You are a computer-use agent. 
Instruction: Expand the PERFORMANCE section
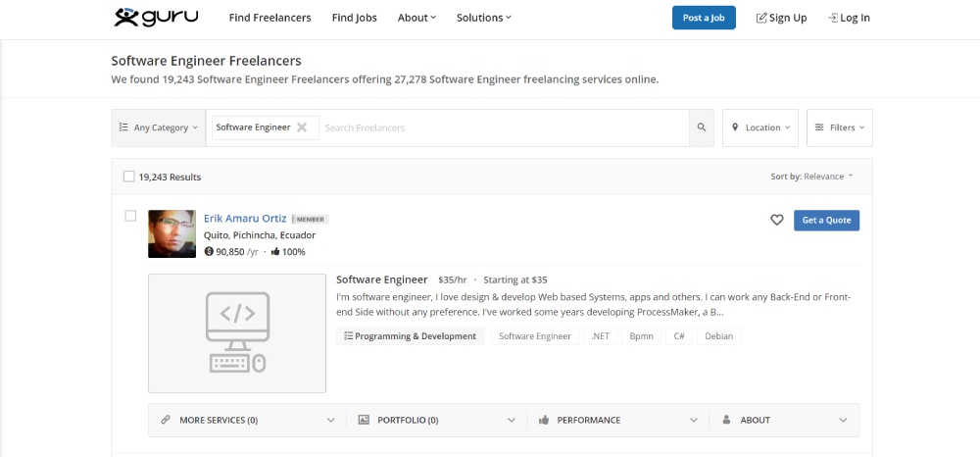[x=617, y=420]
